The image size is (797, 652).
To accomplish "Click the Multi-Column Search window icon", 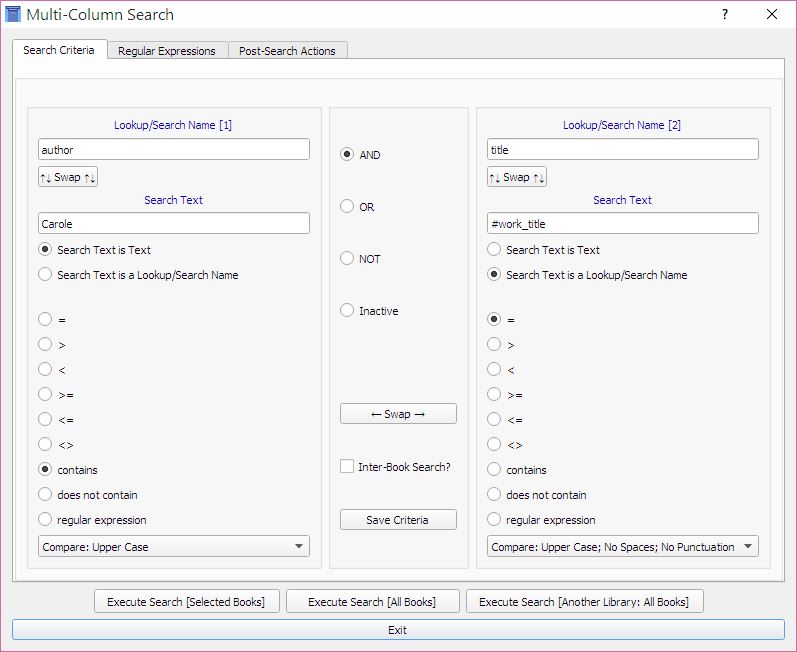I will 13,14.
